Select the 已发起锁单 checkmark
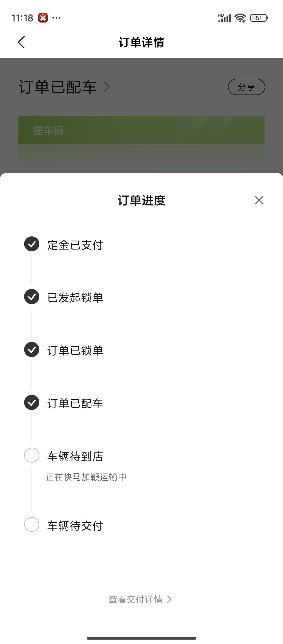 pos(32,297)
